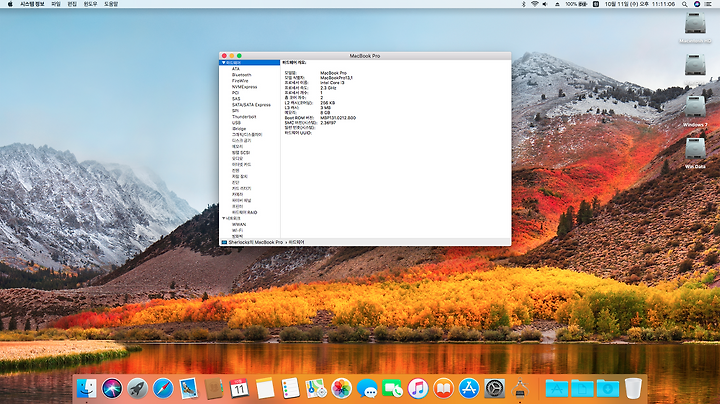Select FireWire in the sidebar
The image size is (720, 404).
click(240, 81)
